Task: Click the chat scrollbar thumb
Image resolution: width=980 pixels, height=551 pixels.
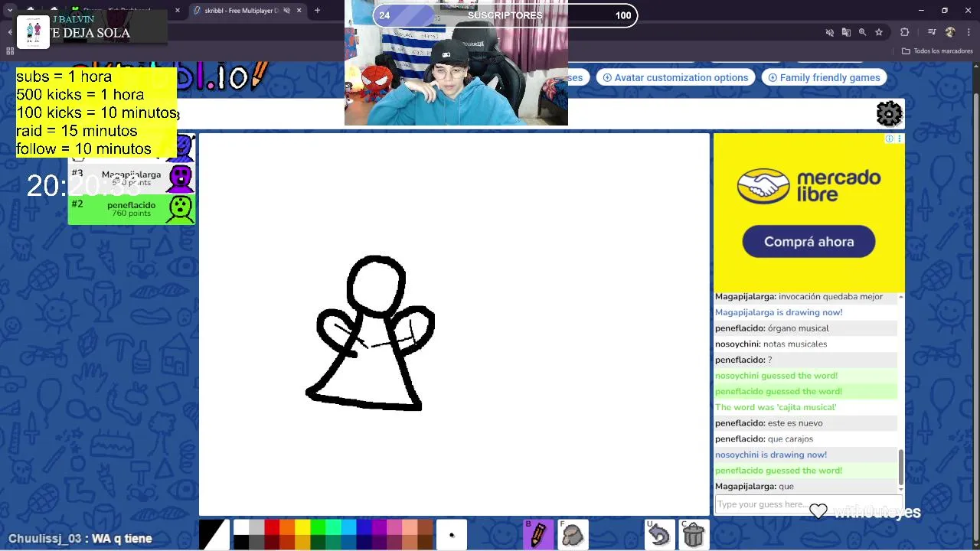Action: [x=900, y=466]
